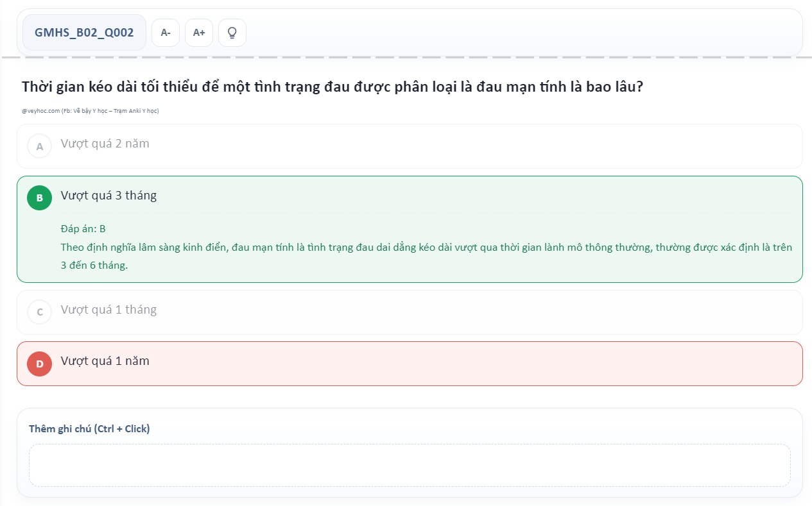Pick the answer text "Vượt quá 1 năm"
This screenshot has width=812, height=506.
(x=105, y=361)
